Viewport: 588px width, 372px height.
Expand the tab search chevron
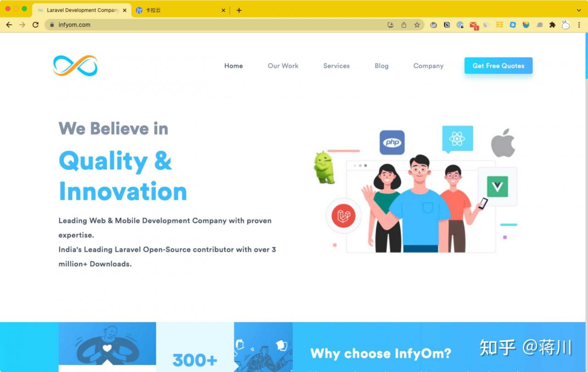(x=579, y=10)
